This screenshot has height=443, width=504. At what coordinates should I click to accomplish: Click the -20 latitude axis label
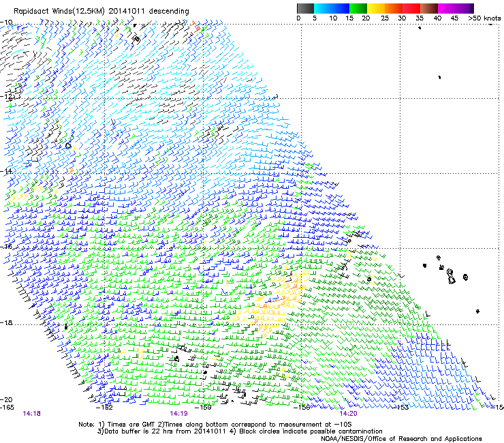tap(6, 399)
